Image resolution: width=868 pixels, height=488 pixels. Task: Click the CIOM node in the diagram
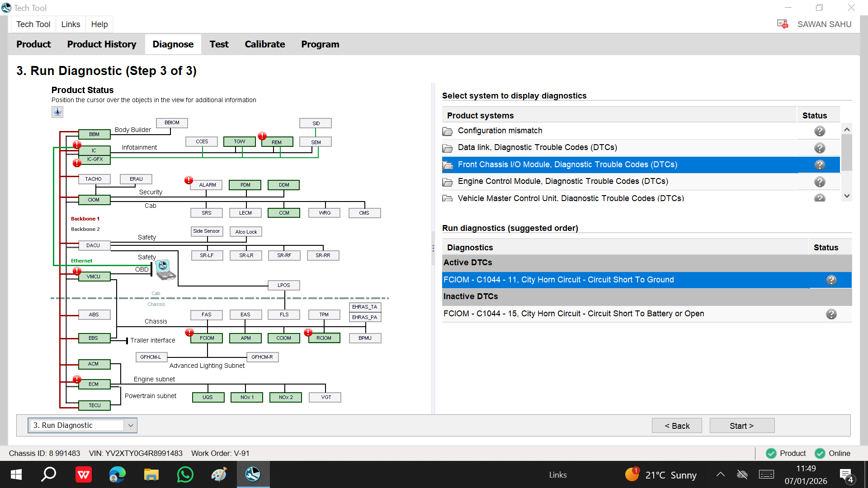(94, 200)
